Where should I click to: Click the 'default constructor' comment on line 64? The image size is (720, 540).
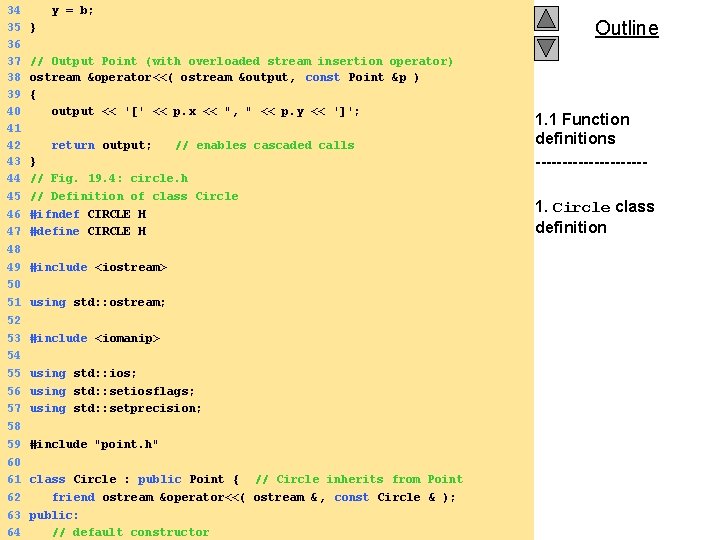click(130, 532)
